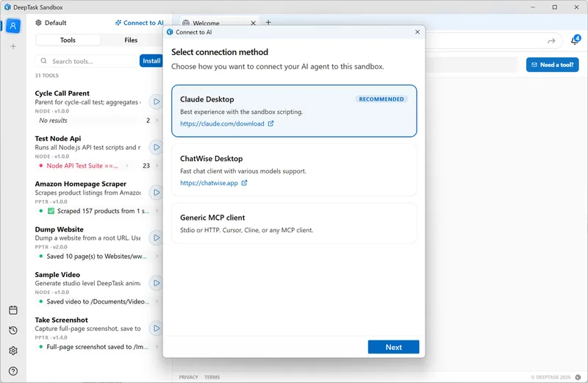Expand the Test Node Api result row

pos(157,166)
